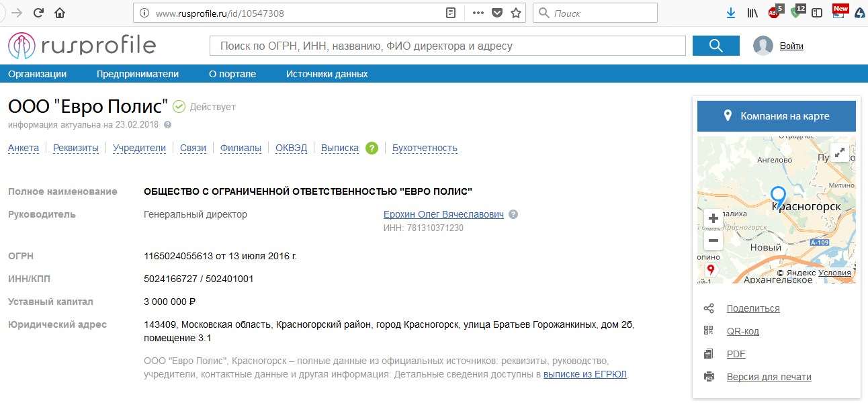This screenshot has height=405, width=868.
Task: Switch to the ОКВЭД tab
Action: (x=291, y=148)
